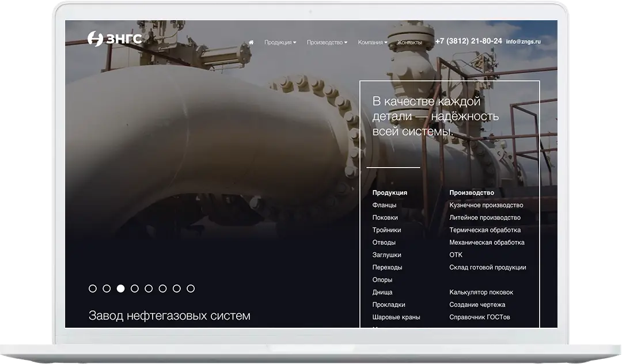Select the eighth slider dot
622x364 pixels.
click(191, 289)
